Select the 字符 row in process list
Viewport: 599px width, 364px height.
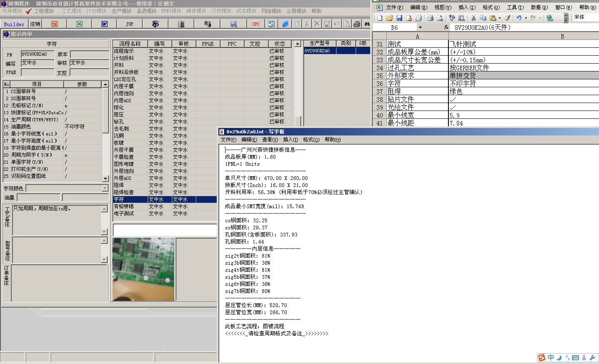click(x=165, y=199)
